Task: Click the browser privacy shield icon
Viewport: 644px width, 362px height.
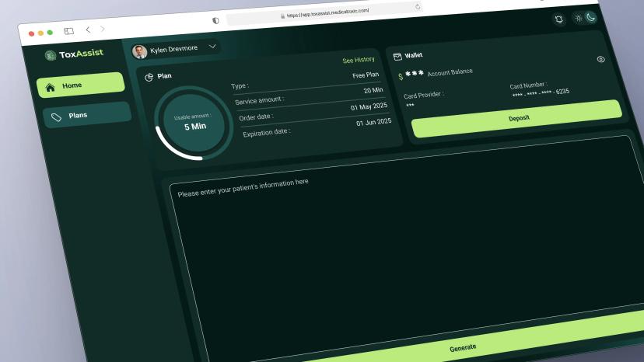Action: point(215,20)
